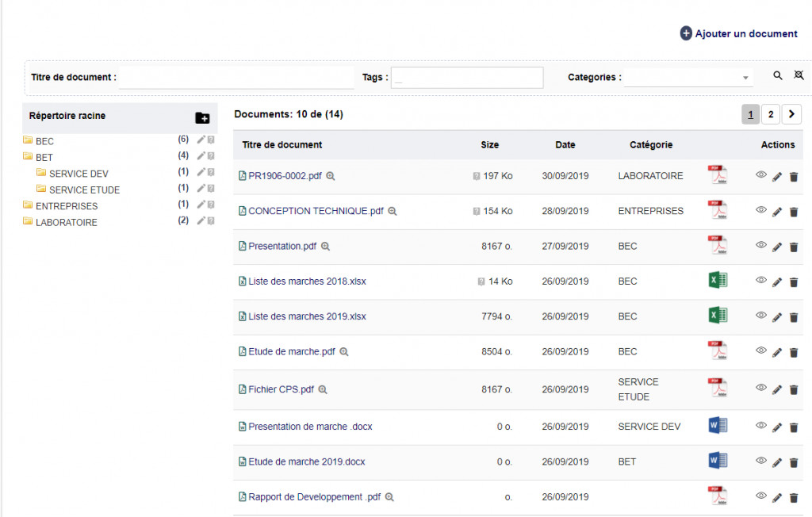The image size is (812, 517).
Task: Click the Word icon for Etude de marche 2019.docx
Action: [x=717, y=461]
